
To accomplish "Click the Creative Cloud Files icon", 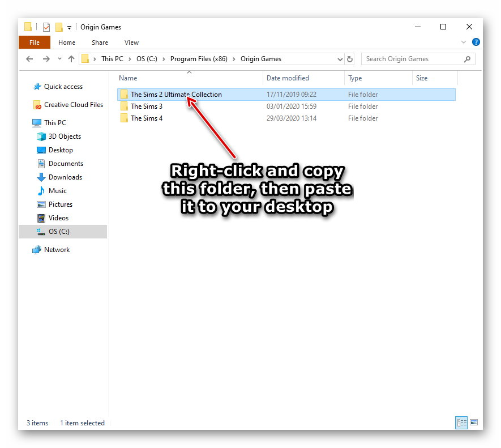I will coord(37,105).
